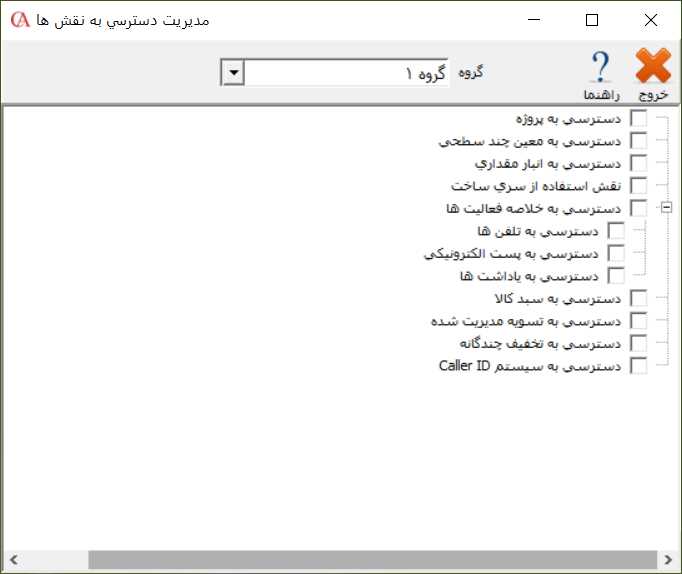682x574 pixels.
Task: Click the left arrow of the horizontal scrollbar
Action: pos(11,559)
